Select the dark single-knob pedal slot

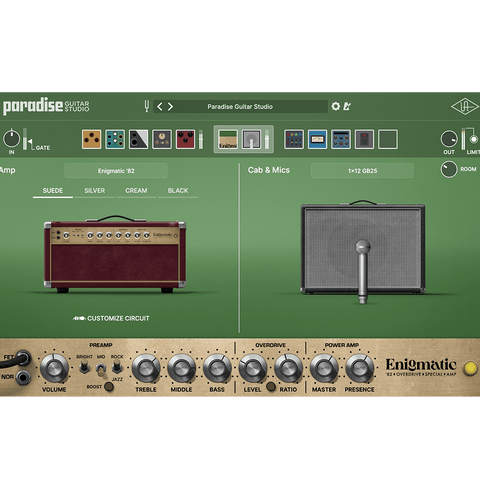click(162, 139)
